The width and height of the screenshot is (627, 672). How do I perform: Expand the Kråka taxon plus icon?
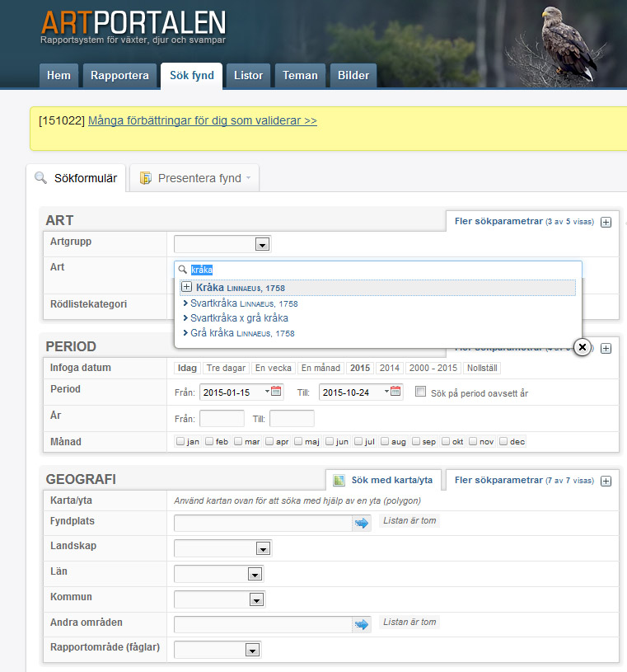[x=186, y=287]
